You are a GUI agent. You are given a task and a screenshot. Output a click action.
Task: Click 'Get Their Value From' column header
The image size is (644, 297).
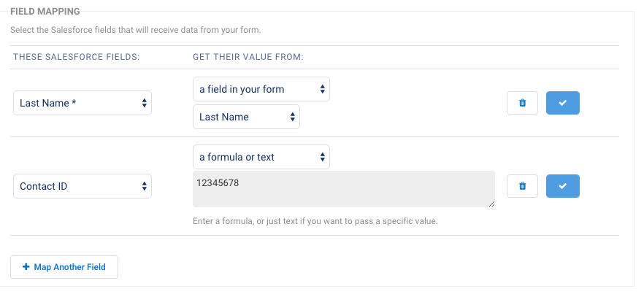[248, 57]
